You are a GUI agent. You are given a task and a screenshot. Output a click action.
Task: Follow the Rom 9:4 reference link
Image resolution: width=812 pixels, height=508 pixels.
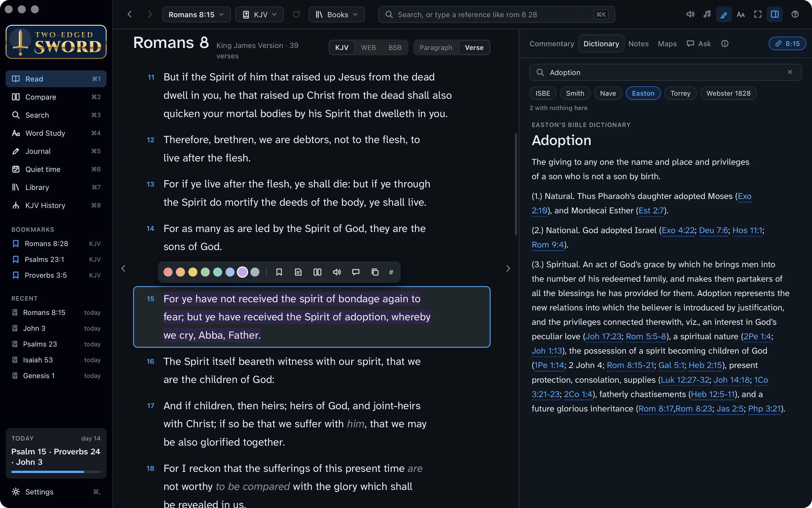point(548,245)
